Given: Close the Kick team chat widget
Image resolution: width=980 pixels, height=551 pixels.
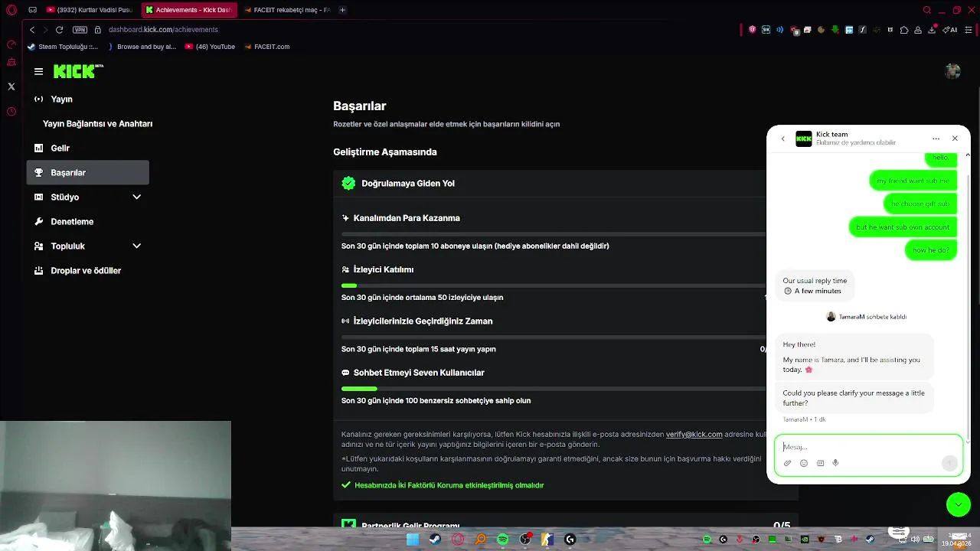Looking at the screenshot, I should click(955, 139).
